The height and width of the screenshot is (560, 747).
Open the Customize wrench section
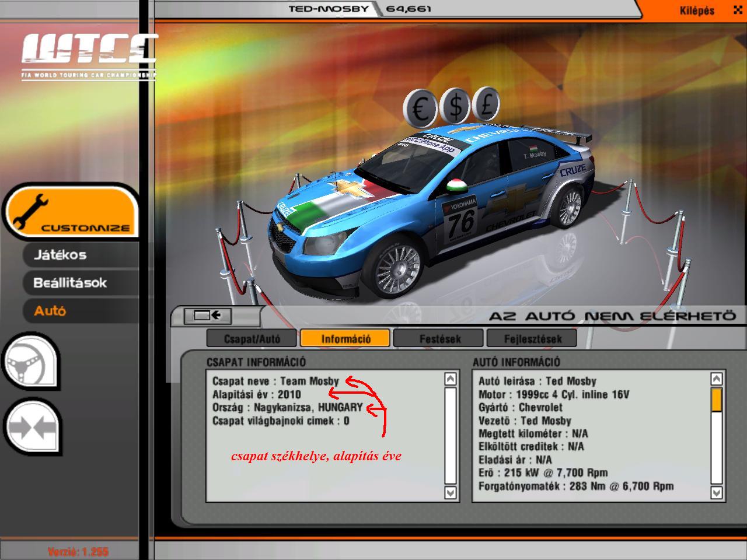[71, 211]
